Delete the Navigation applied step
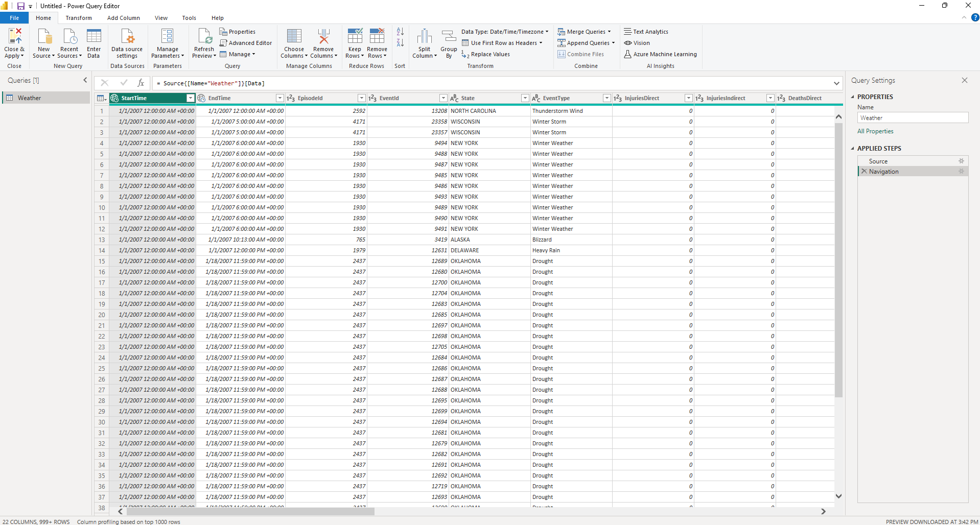This screenshot has height=525, width=980. pos(863,171)
